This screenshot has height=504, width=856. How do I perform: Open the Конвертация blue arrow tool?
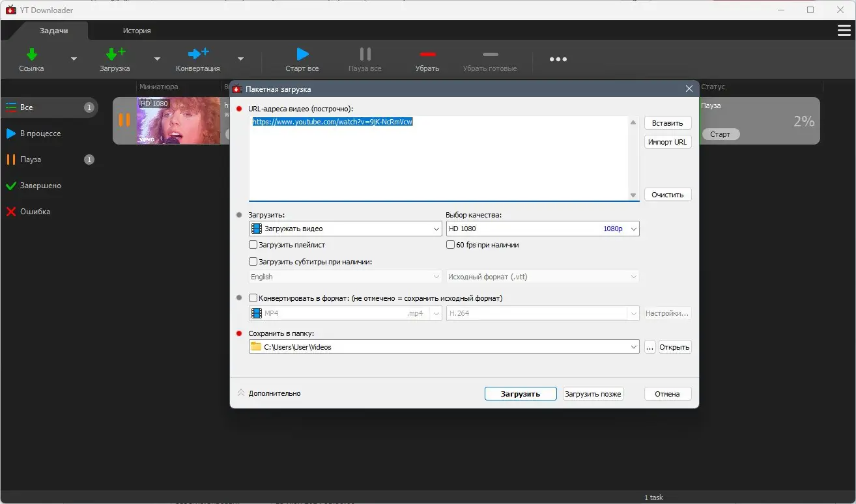(x=198, y=54)
